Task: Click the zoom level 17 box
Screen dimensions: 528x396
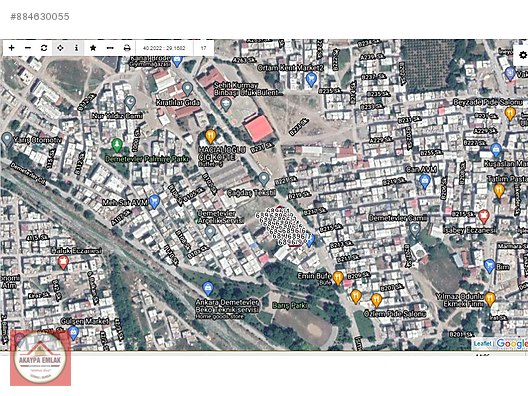Action: click(x=203, y=48)
